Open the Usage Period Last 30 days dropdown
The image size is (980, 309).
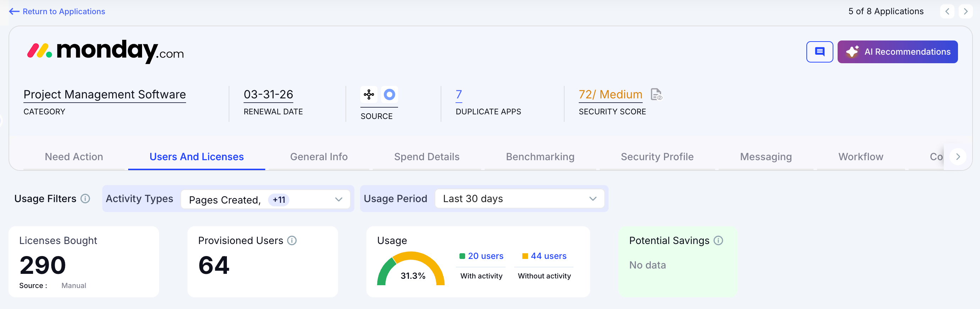[519, 199]
